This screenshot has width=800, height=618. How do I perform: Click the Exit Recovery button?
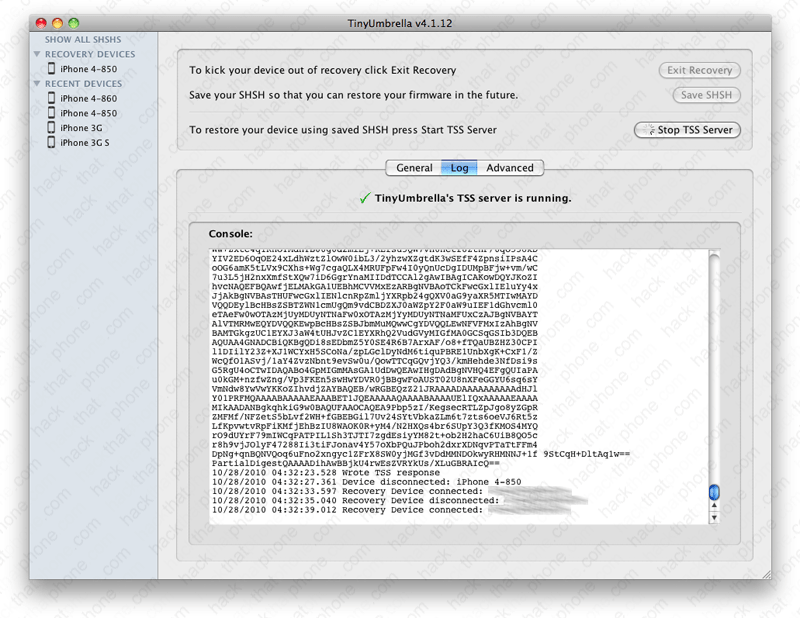[699, 71]
